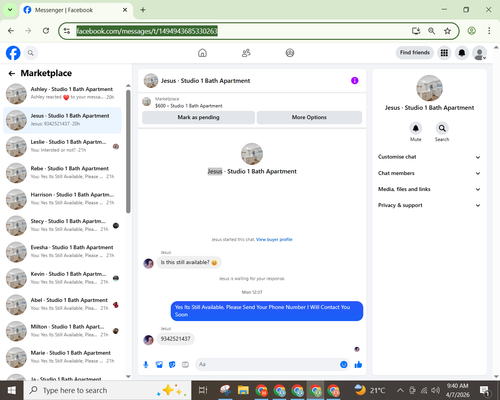Viewport: 500px width, 400px height.
Task: Click the conversation list scrollbar
Action: point(128,152)
